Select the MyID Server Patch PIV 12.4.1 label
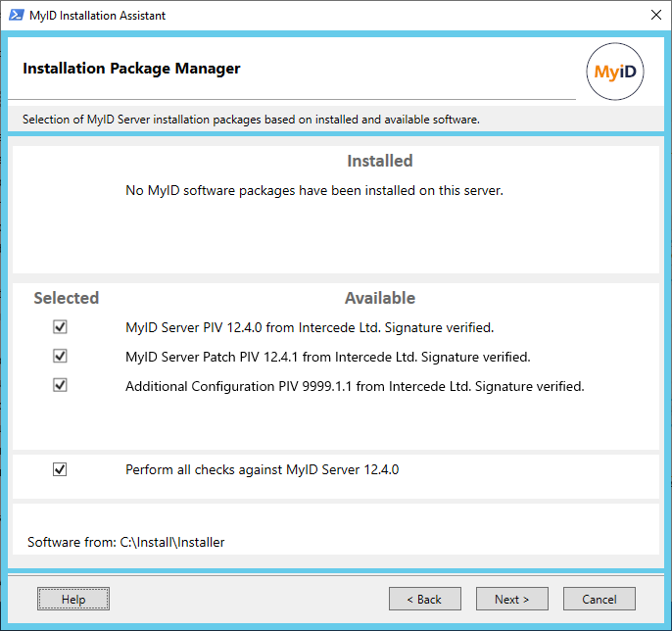 tap(327, 357)
